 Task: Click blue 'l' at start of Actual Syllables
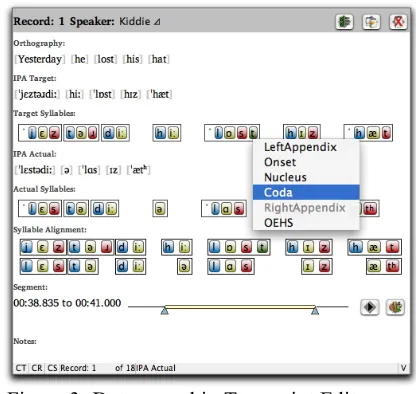(x=32, y=209)
